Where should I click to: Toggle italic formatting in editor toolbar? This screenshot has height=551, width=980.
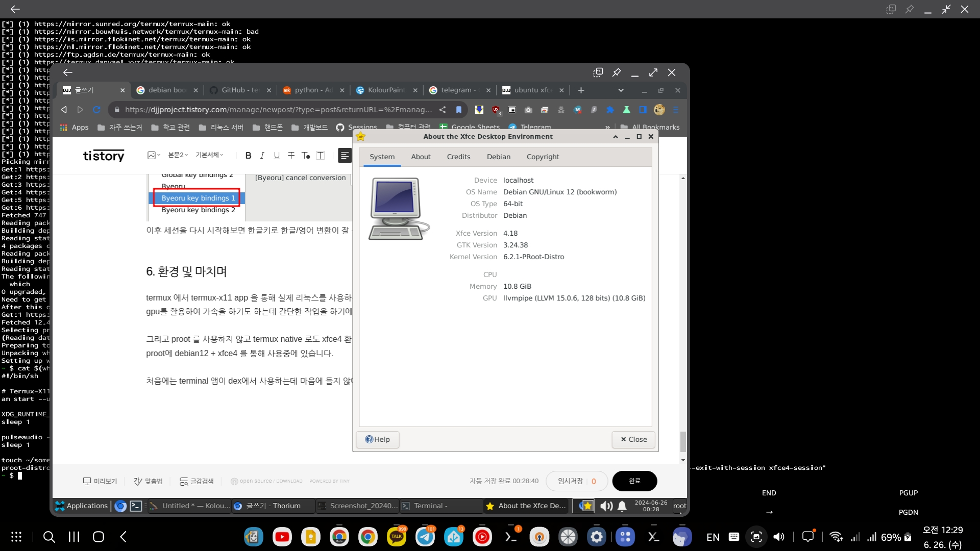click(262, 156)
